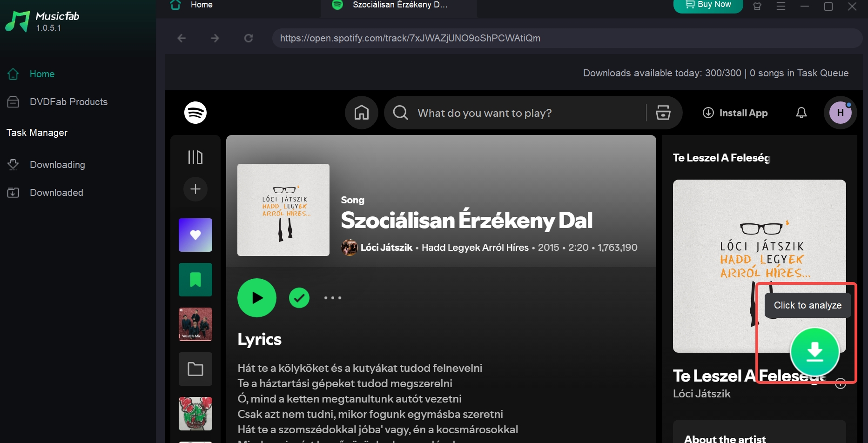Select the Szociálisan Érzékeny D... tab
The height and width of the screenshot is (443, 868).
[399, 5]
